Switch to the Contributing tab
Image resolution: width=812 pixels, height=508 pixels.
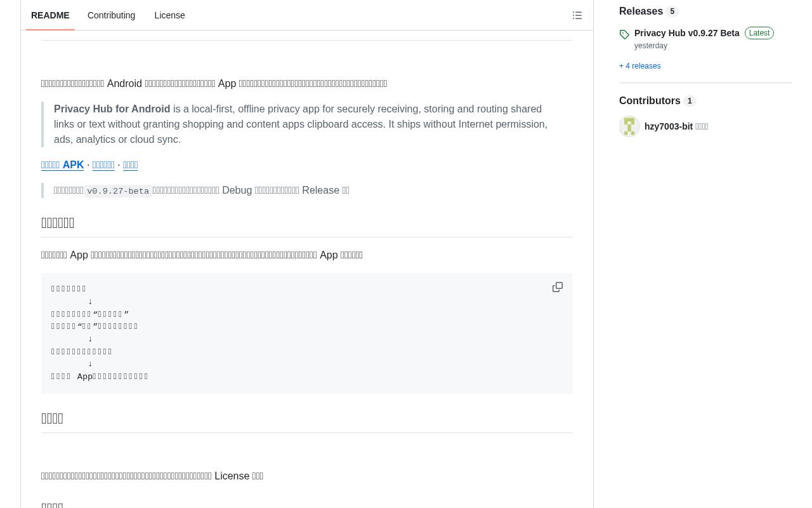pyautogui.click(x=111, y=15)
